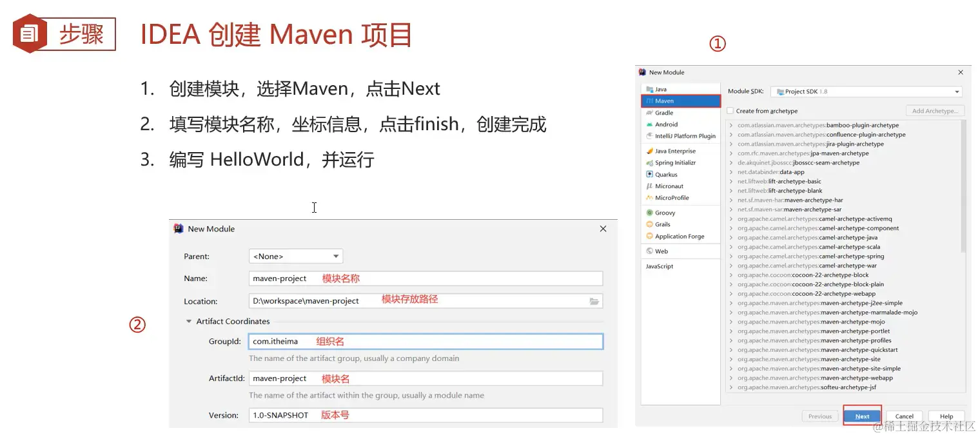Screen dimensions: 980x437
Task: Expand the jpa-maven-archetype entry
Action: click(731, 153)
